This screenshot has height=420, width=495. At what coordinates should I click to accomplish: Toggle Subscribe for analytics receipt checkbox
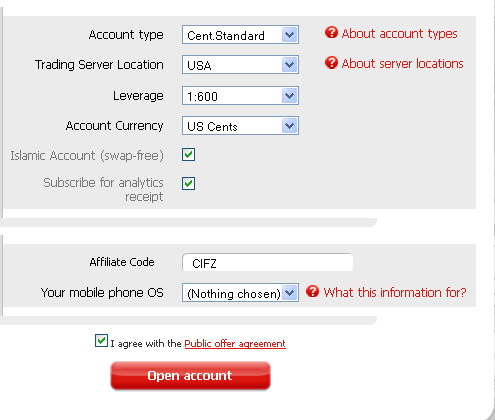tap(189, 183)
